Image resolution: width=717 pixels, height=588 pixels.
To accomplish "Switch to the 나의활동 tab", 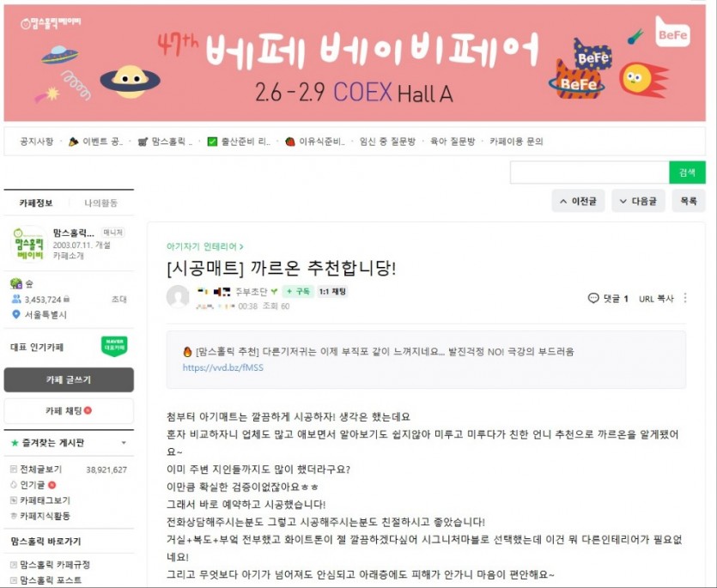I will coord(101,203).
